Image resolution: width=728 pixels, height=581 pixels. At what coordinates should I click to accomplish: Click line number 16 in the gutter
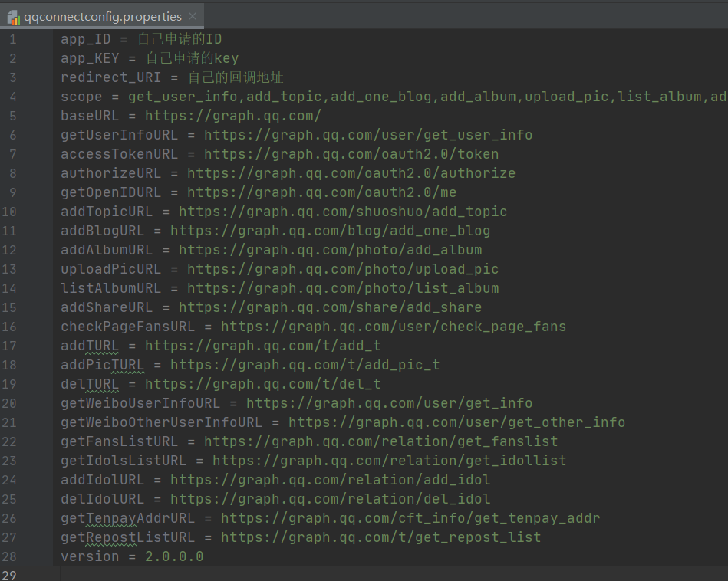(x=9, y=327)
